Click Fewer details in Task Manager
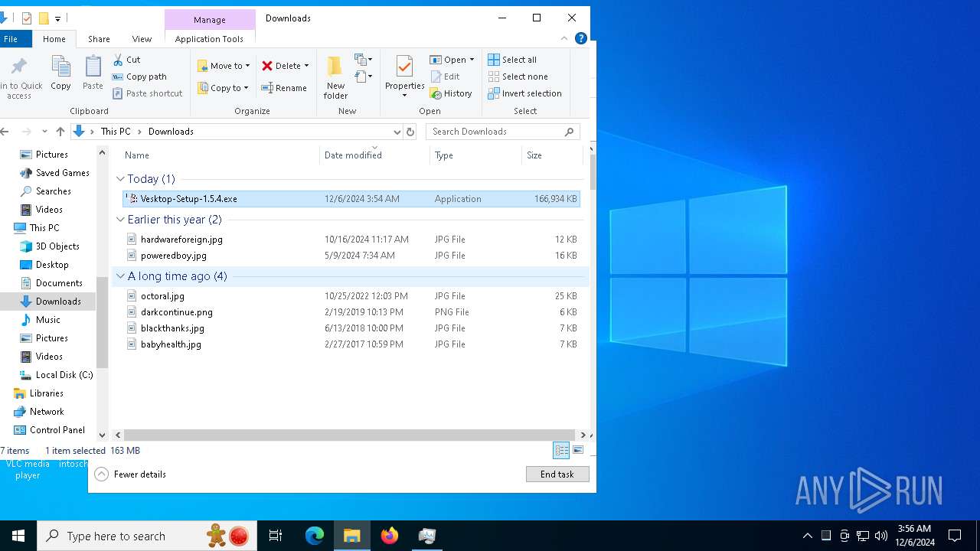Screen dimensions: 980x551 click(x=130, y=474)
